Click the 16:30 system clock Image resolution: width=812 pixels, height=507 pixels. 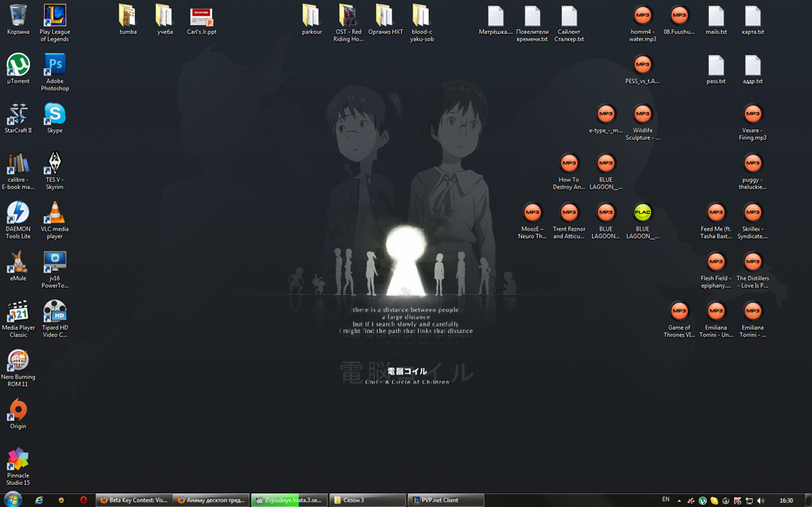click(786, 500)
